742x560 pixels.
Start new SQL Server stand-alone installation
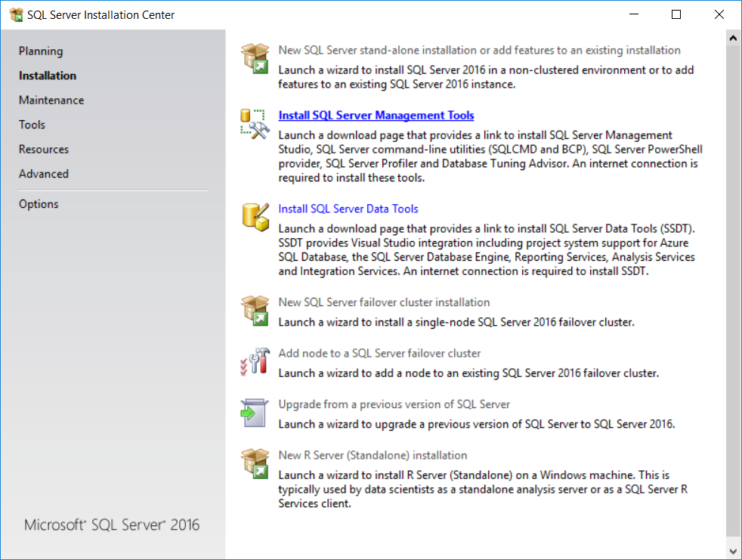point(479,50)
